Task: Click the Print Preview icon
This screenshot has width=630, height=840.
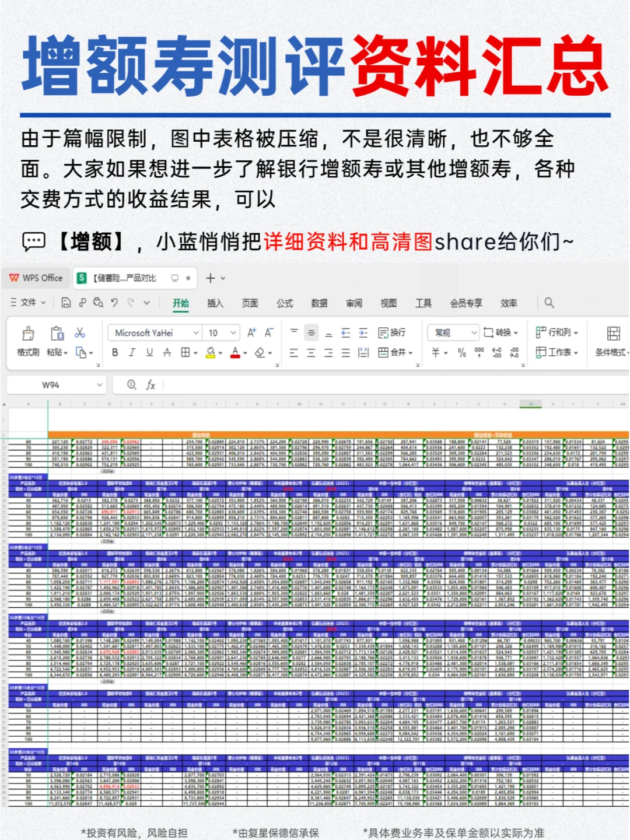Action: coord(98,302)
